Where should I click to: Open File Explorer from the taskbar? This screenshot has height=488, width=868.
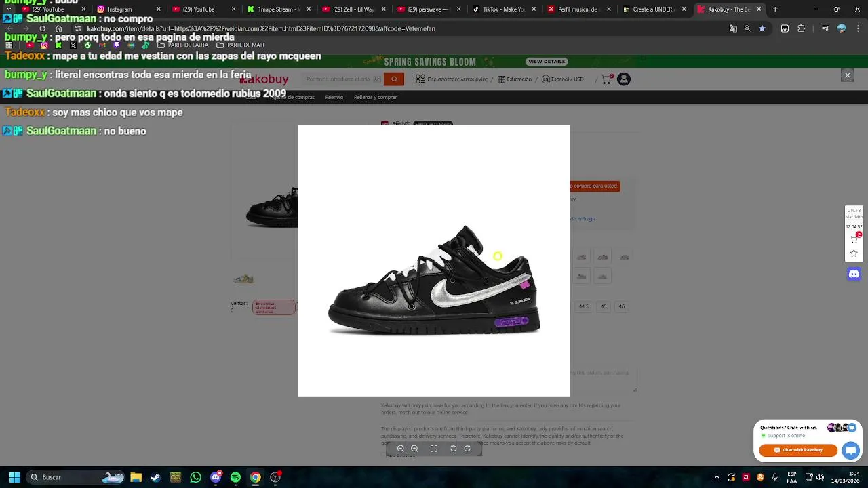[x=136, y=477]
